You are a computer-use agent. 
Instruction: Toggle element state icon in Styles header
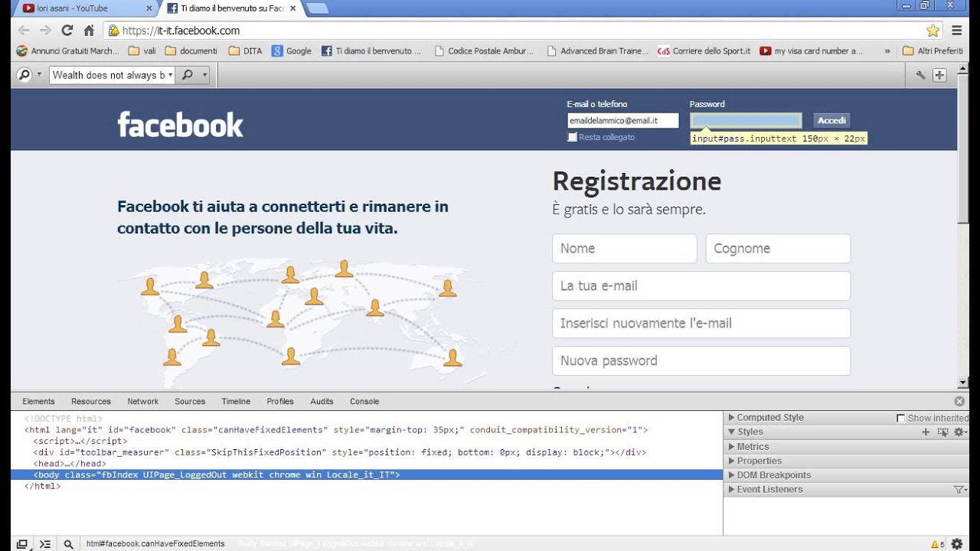[942, 432]
